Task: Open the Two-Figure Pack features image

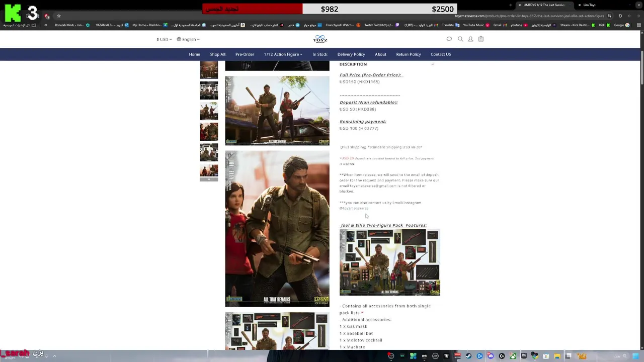Action: pos(389,262)
